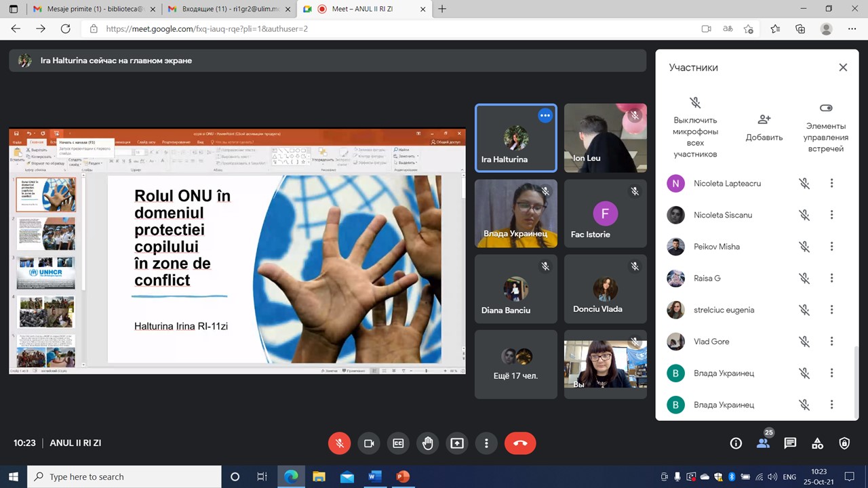
Task: Select the Fac Istorie participant tile
Action: click(x=606, y=213)
